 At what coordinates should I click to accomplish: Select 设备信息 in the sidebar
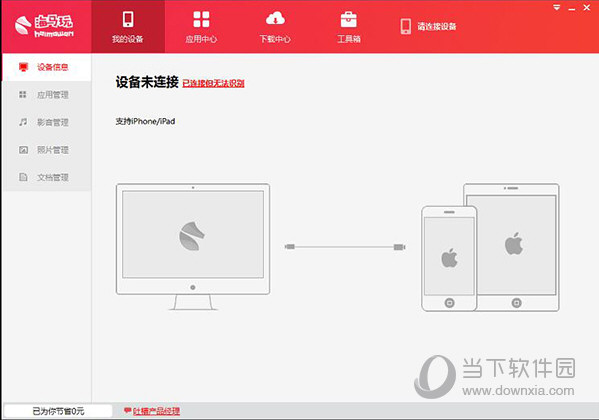[47, 67]
